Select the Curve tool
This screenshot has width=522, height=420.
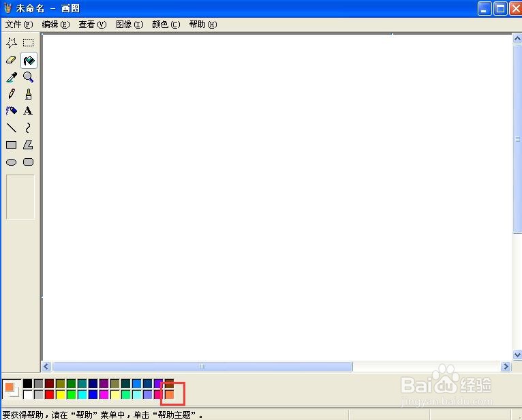pyautogui.click(x=29, y=128)
